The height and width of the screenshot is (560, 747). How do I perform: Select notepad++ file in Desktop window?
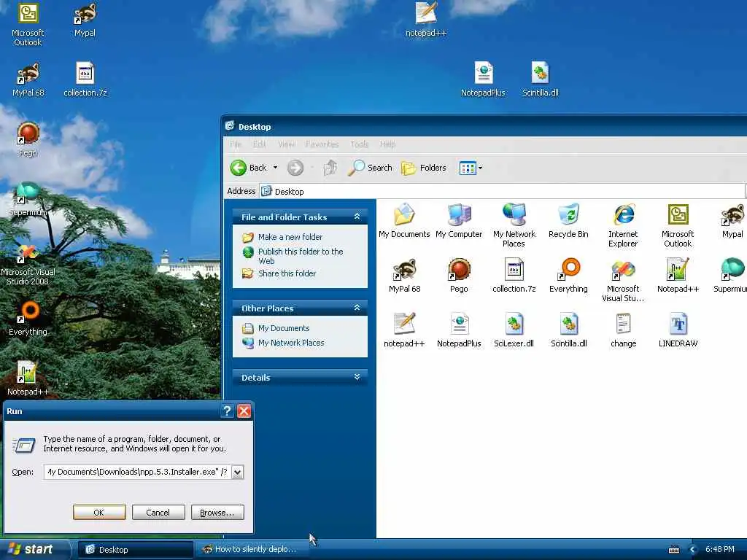(x=404, y=330)
